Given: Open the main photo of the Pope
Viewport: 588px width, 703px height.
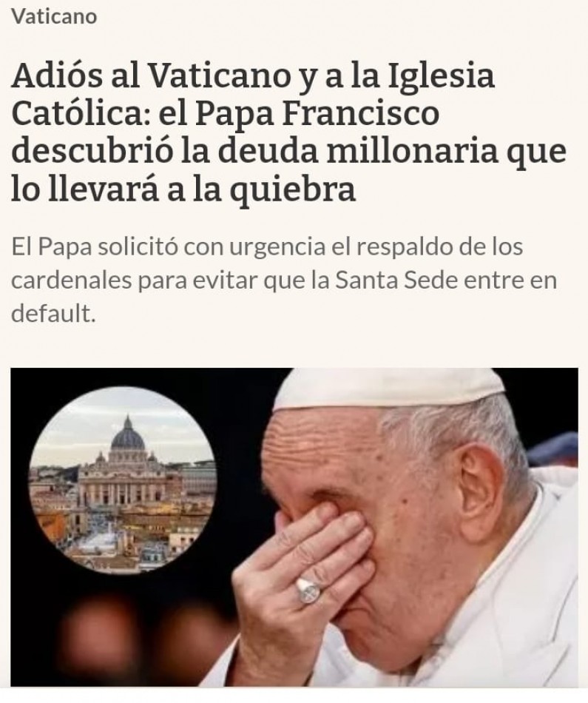Looking at the screenshot, I should 294,527.
